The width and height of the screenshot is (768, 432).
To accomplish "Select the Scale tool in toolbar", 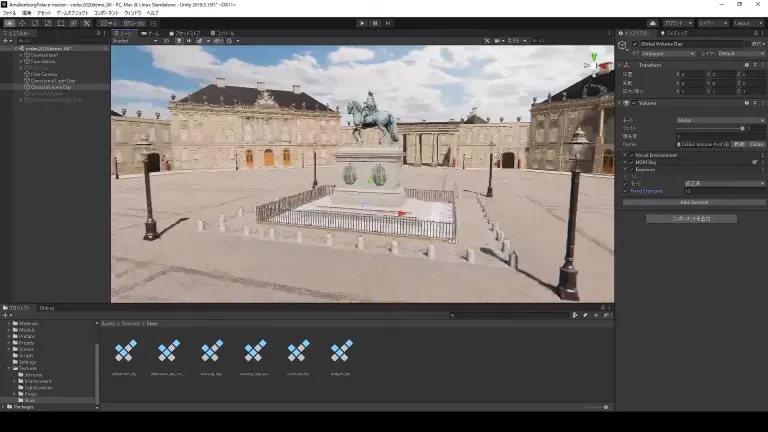I will (48, 23).
